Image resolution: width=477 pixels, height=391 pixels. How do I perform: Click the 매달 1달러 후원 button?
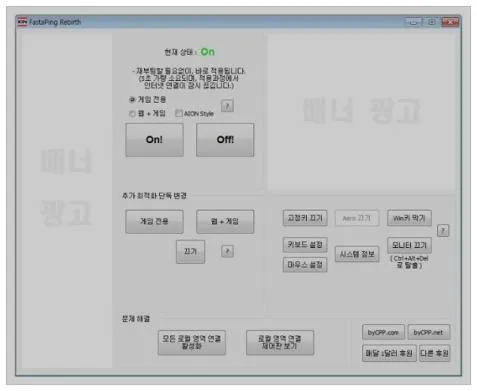pos(389,353)
